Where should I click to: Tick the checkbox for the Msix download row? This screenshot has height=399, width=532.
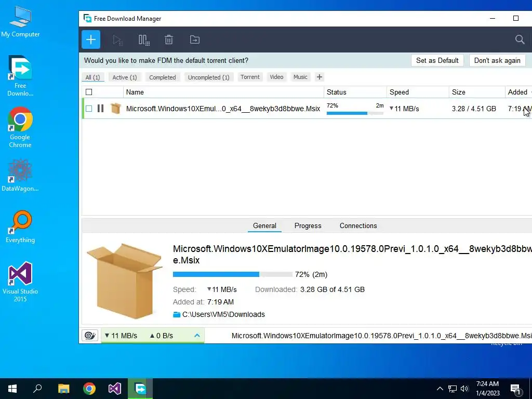(89, 109)
